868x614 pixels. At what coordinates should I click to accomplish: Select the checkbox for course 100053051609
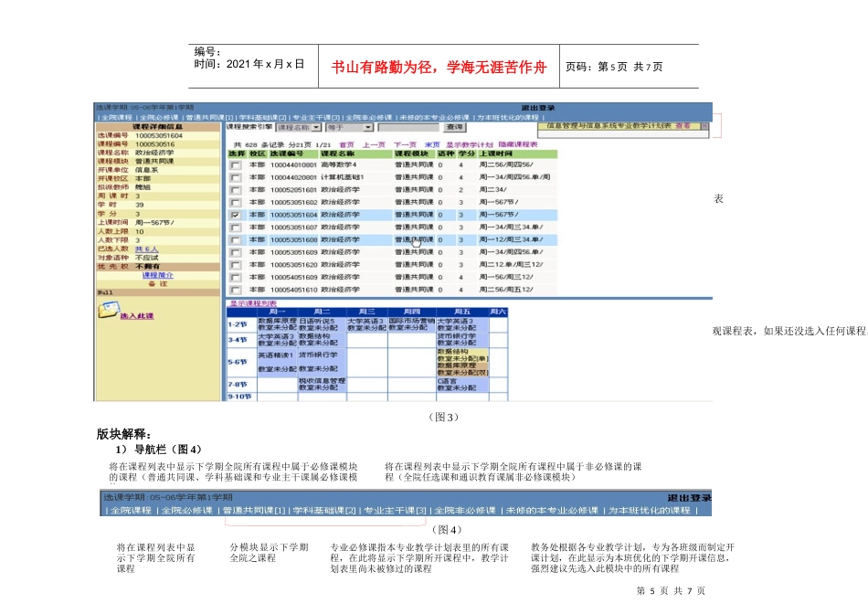(x=235, y=252)
